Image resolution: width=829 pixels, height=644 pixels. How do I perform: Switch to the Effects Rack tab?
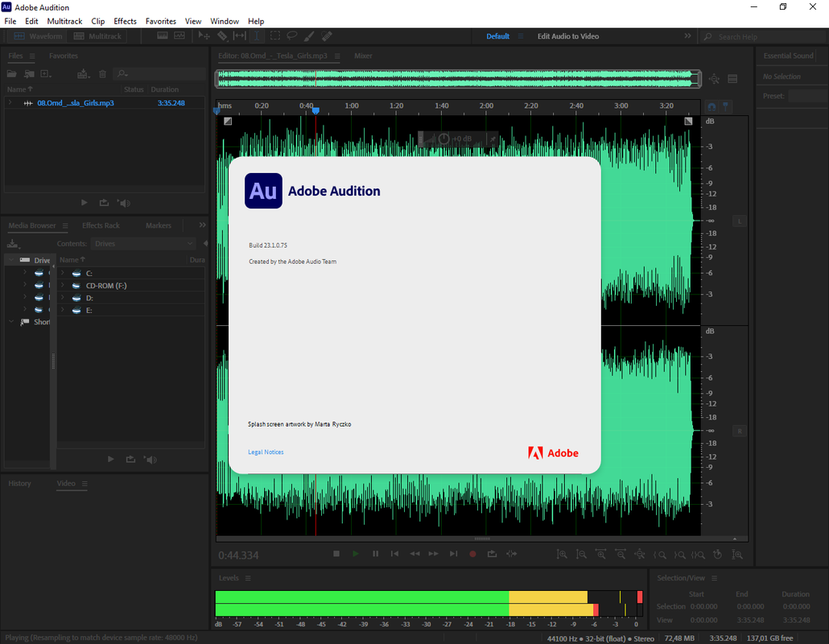pyautogui.click(x=101, y=225)
